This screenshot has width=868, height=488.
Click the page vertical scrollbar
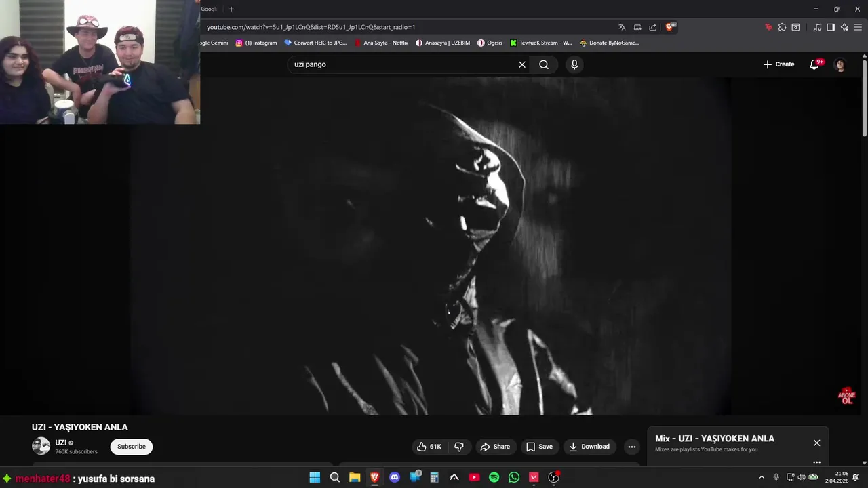coord(865,98)
